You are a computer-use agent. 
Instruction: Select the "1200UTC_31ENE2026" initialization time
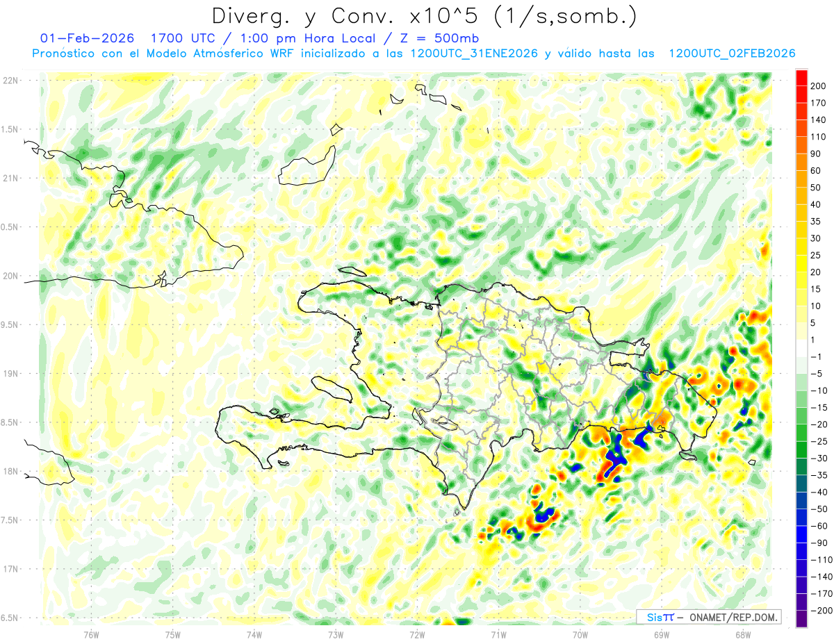coord(475,53)
